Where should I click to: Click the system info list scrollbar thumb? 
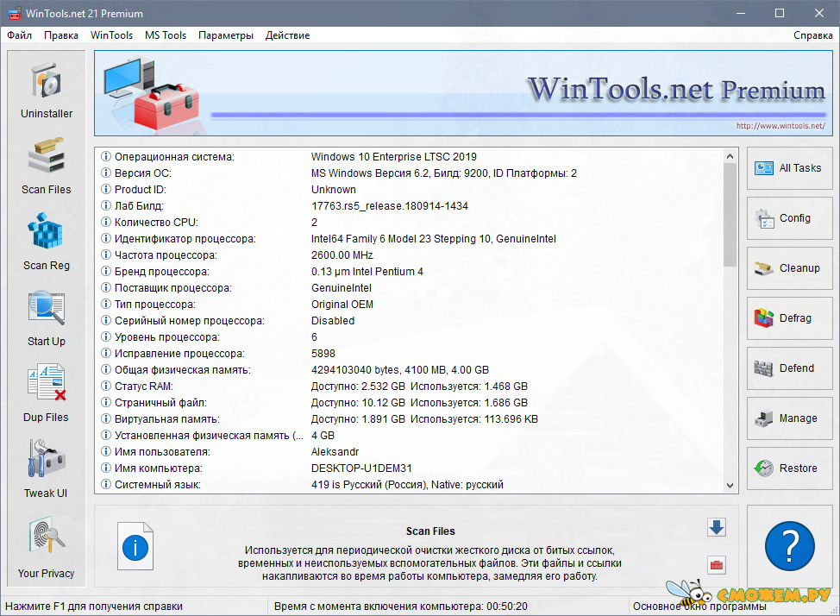pyautogui.click(x=730, y=215)
